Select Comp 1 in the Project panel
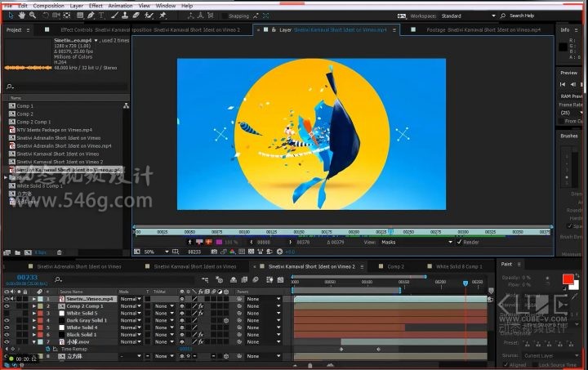The height and width of the screenshot is (370, 588). pyautogui.click(x=24, y=106)
